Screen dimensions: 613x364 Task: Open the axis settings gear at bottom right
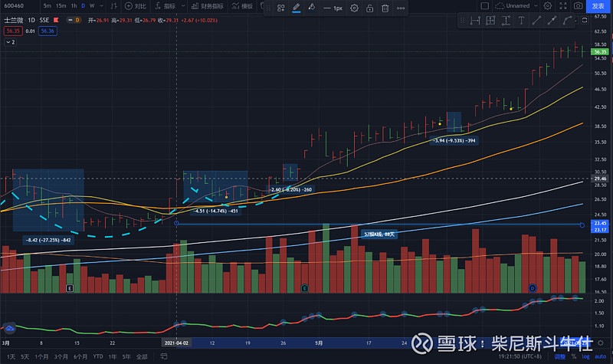601,343
